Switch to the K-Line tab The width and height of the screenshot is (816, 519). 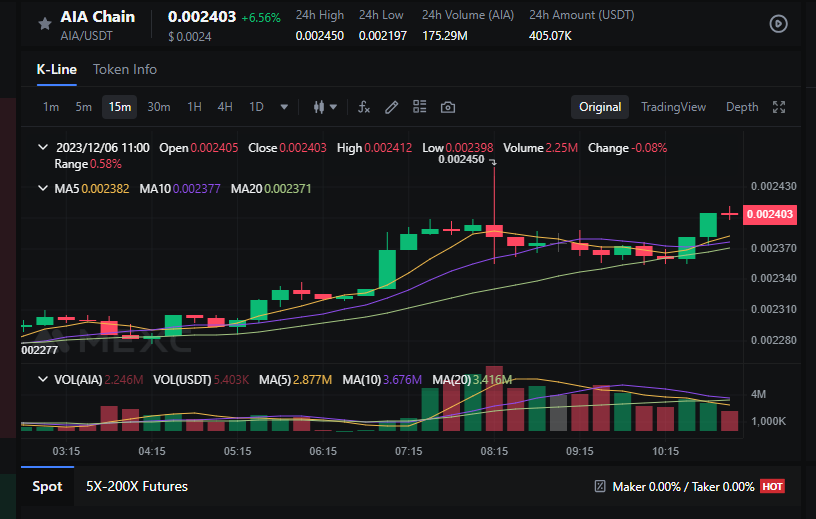pyautogui.click(x=57, y=69)
